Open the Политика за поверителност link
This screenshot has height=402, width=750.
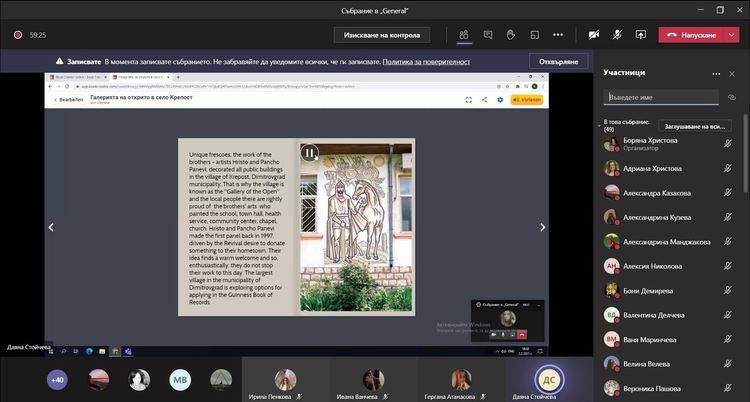426,62
